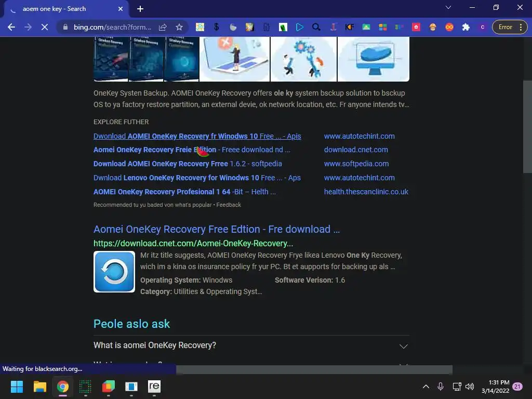Open the Extensions puzzle piece menu
Viewport: 532px width, 399px height.
466,27
